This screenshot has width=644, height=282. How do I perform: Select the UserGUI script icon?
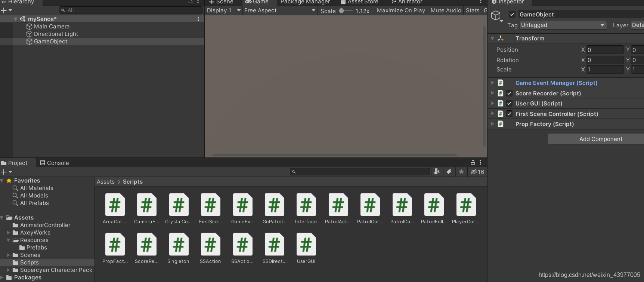pos(306,245)
